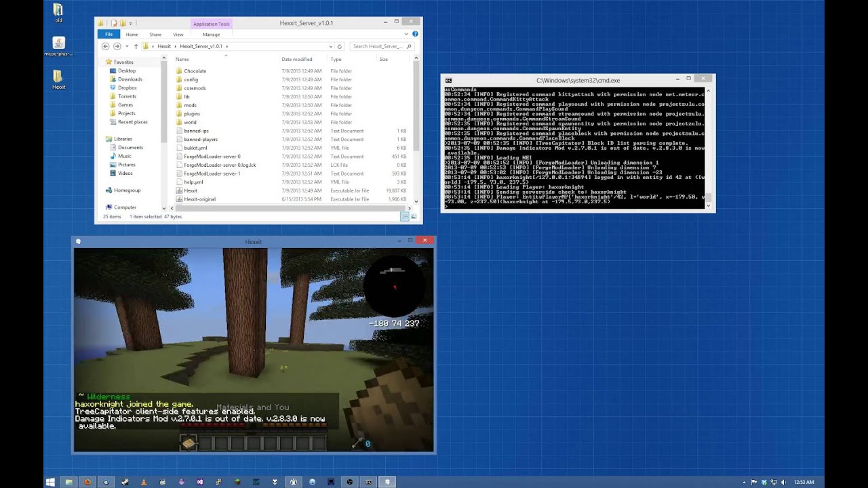Go up one folder level in Explorer
Viewport: 868px width, 488px height.
point(136,46)
